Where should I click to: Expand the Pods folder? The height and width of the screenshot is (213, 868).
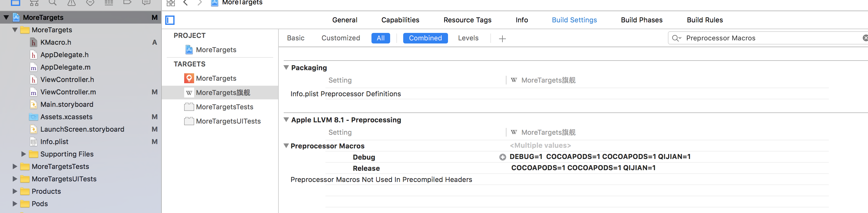(x=15, y=204)
